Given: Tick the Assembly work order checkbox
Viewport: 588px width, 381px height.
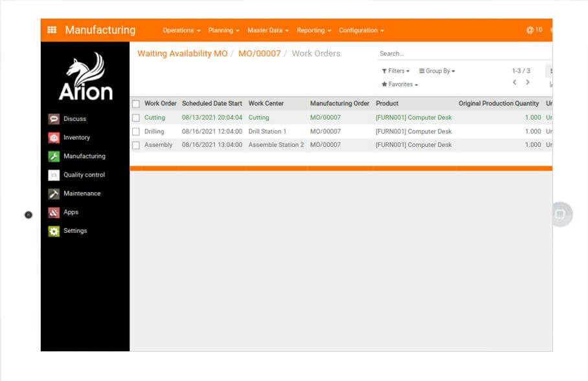Looking at the screenshot, I should [x=136, y=145].
